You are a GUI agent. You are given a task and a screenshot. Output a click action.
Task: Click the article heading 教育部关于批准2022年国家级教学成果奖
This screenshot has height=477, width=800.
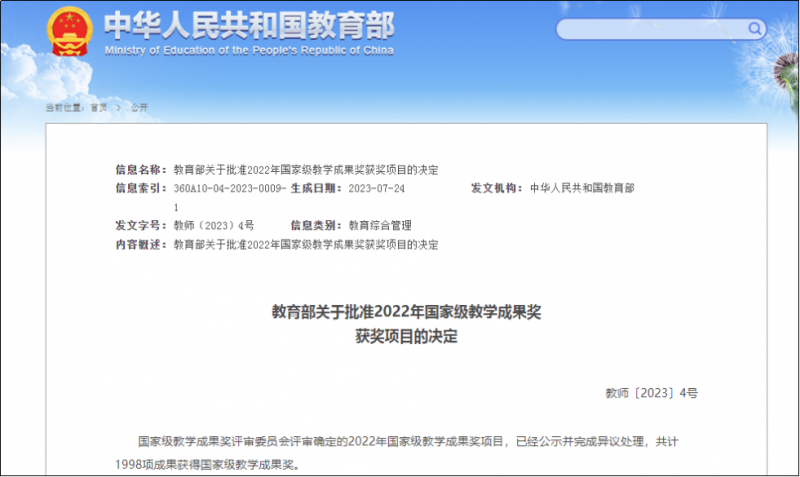coord(406,311)
